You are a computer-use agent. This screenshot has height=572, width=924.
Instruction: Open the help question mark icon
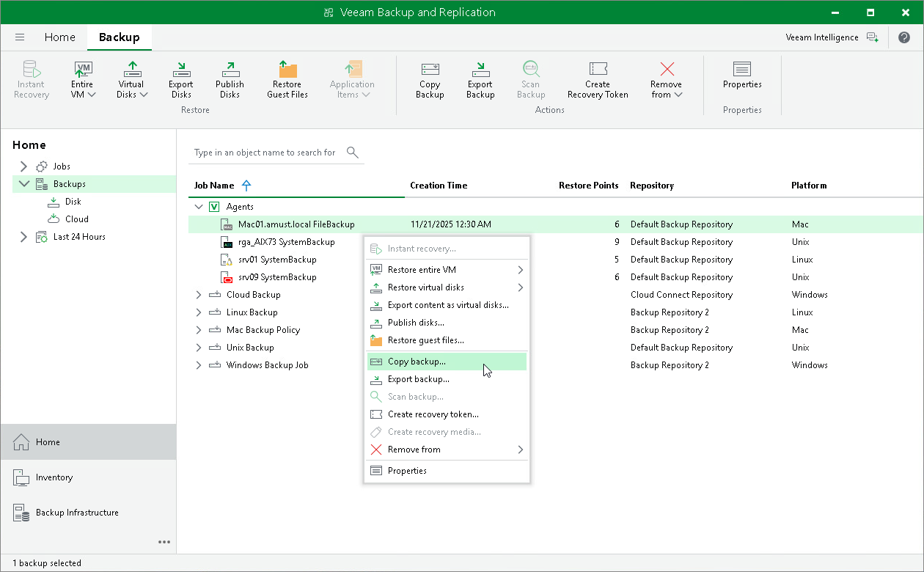click(x=903, y=37)
